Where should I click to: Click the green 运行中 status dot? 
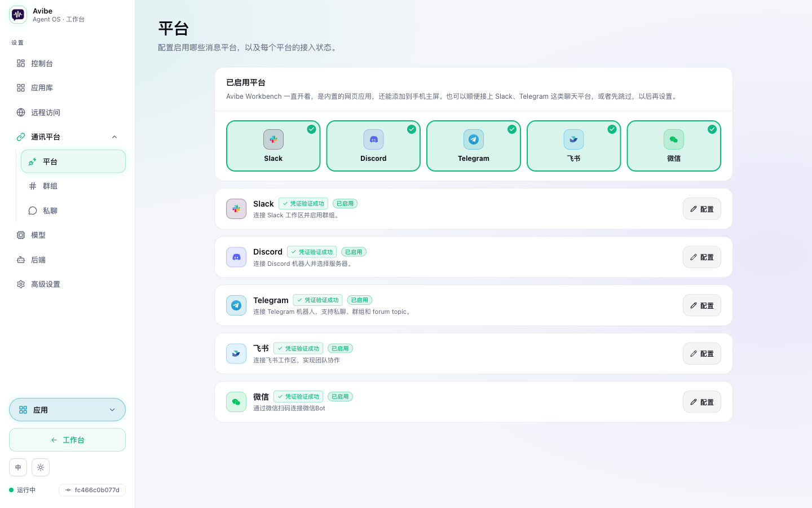11,490
